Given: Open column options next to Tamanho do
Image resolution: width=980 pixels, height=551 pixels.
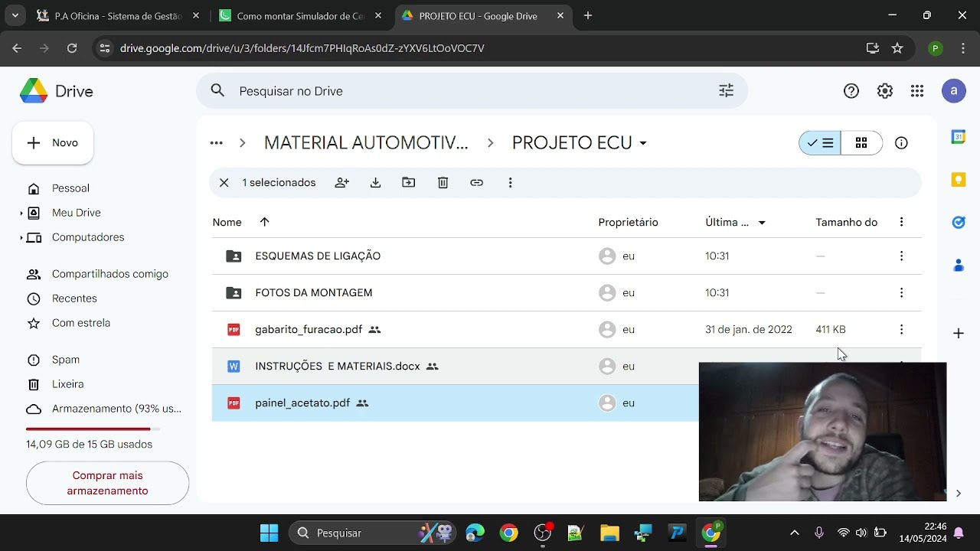Looking at the screenshot, I should (x=901, y=222).
